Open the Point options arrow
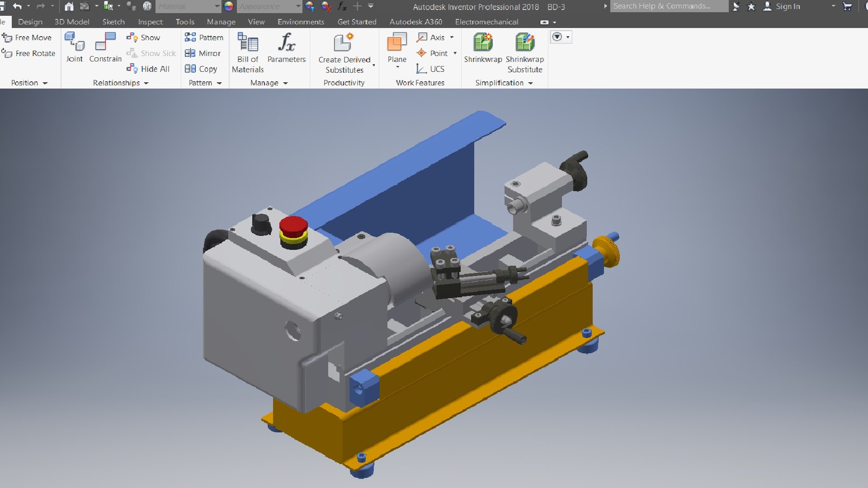Viewport: 868px width, 488px height. (x=455, y=53)
